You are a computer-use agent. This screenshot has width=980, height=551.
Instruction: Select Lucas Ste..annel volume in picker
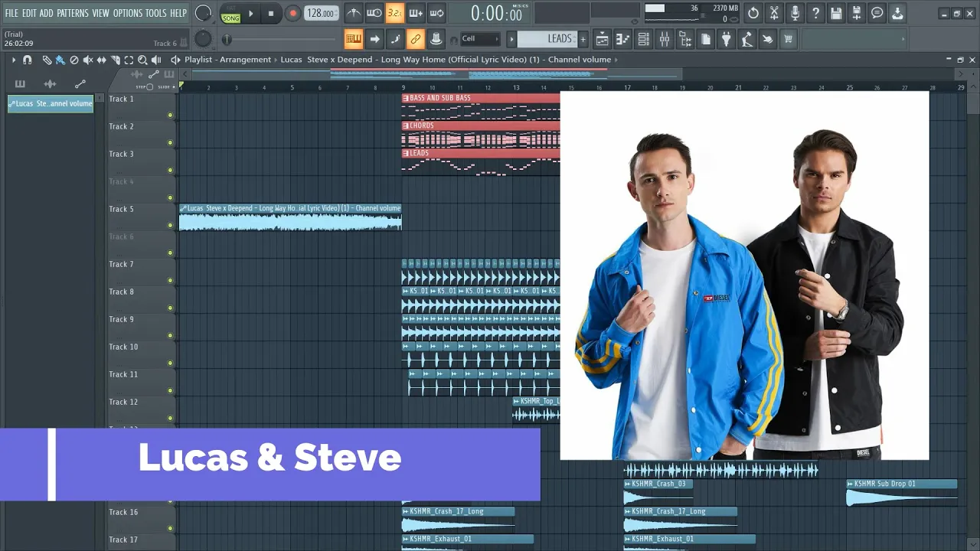(51, 103)
